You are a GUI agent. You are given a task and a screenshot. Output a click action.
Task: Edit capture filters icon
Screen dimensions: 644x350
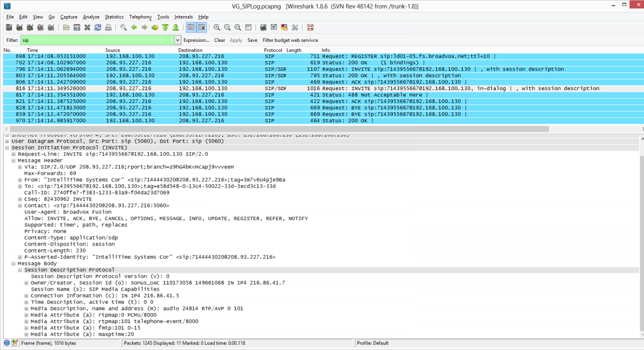pos(264,27)
